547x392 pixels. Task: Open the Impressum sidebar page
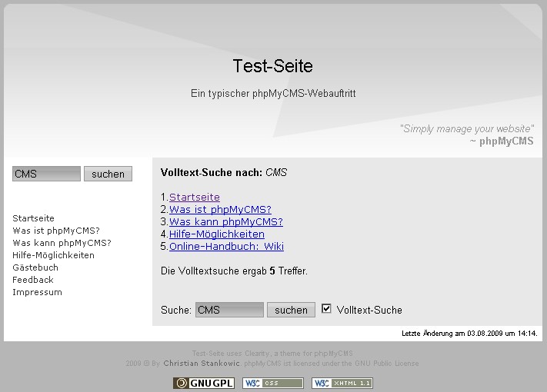point(37,292)
